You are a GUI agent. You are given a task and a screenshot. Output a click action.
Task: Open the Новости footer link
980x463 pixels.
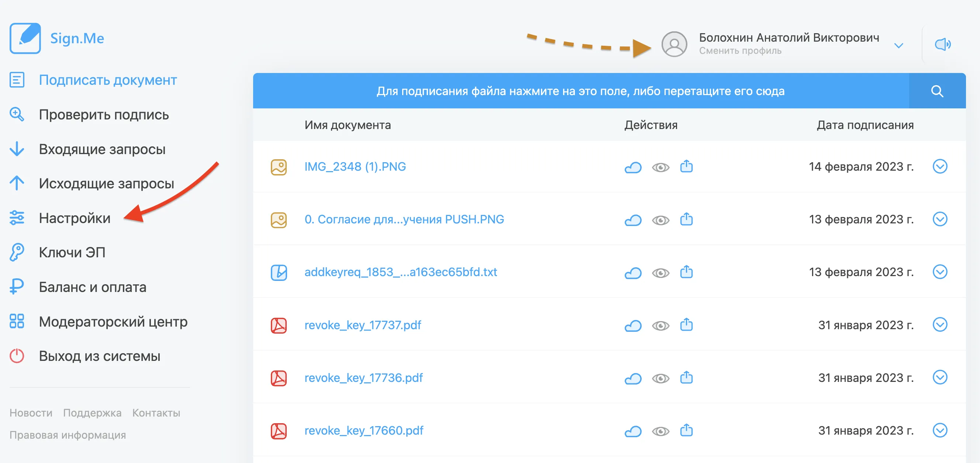point(31,413)
